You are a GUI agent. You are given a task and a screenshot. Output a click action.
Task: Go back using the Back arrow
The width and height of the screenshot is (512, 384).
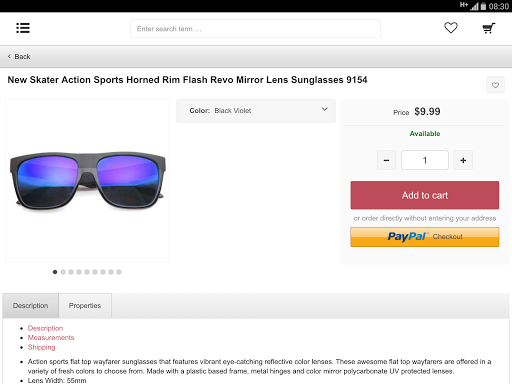click(x=19, y=57)
